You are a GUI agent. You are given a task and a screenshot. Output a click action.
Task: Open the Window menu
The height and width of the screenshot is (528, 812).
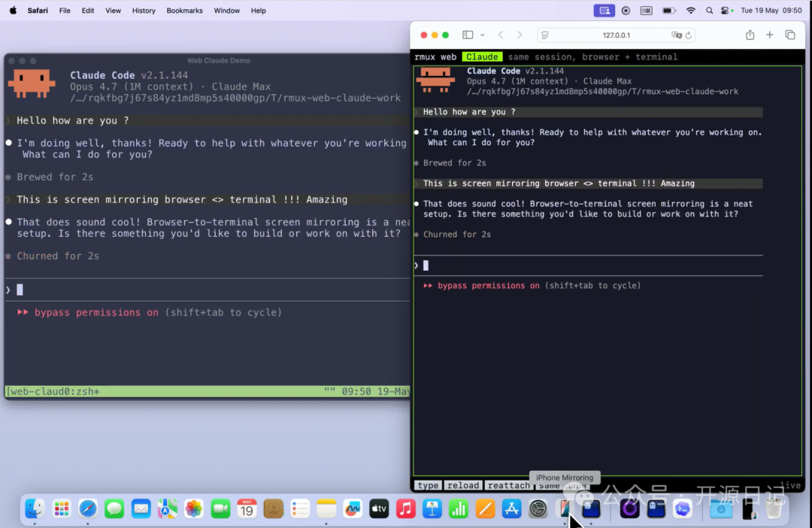click(227, 11)
